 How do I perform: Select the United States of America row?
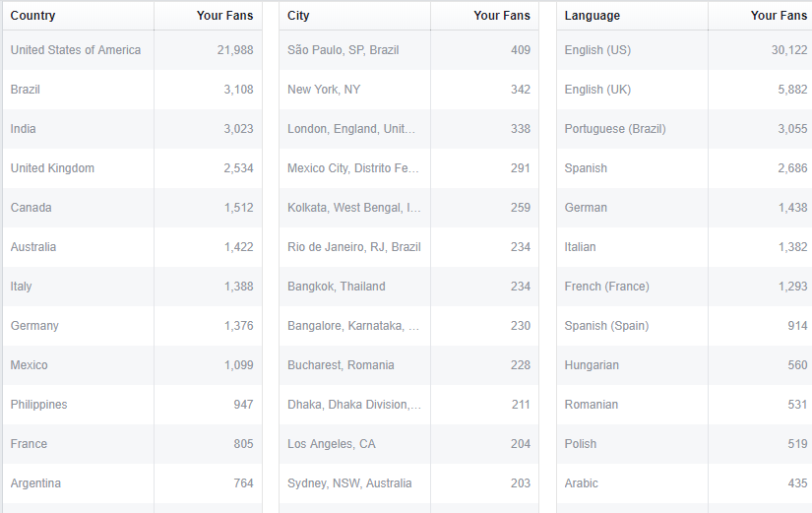[x=76, y=50]
